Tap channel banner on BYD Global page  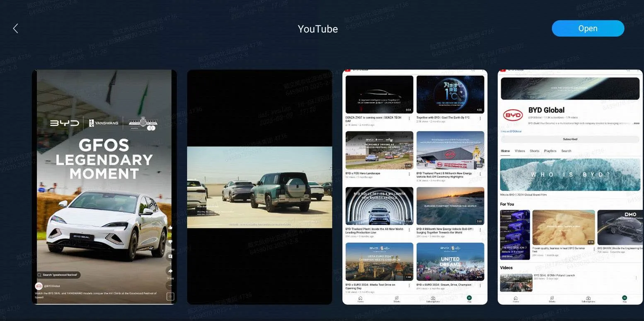570,89
